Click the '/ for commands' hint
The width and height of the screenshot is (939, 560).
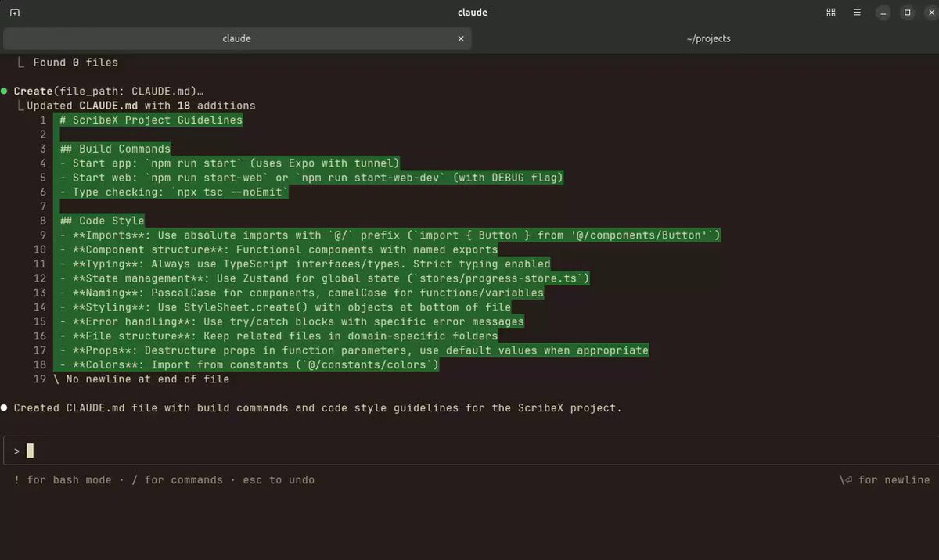pos(178,480)
